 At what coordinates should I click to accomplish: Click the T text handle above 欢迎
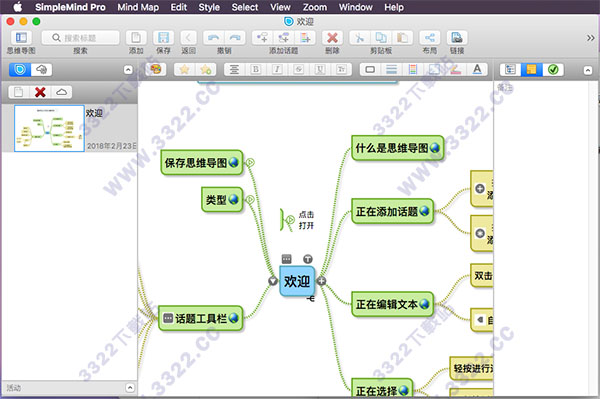point(308,259)
